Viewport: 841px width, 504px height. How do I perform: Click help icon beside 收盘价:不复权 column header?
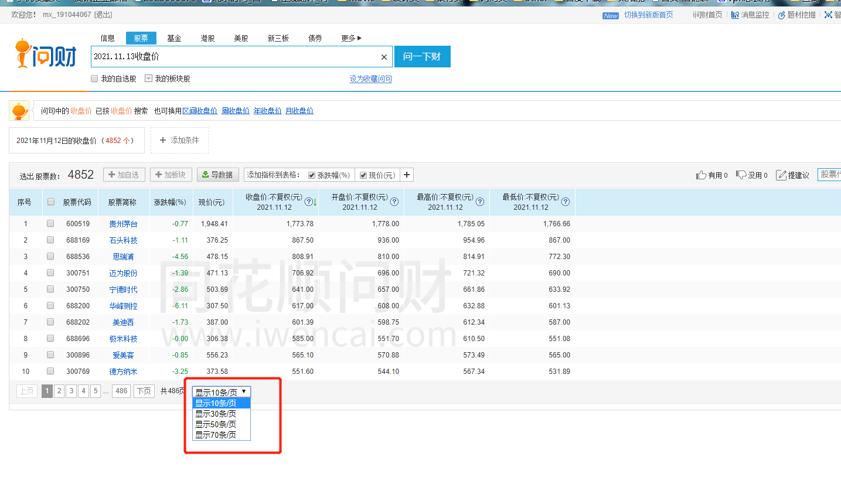308,202
